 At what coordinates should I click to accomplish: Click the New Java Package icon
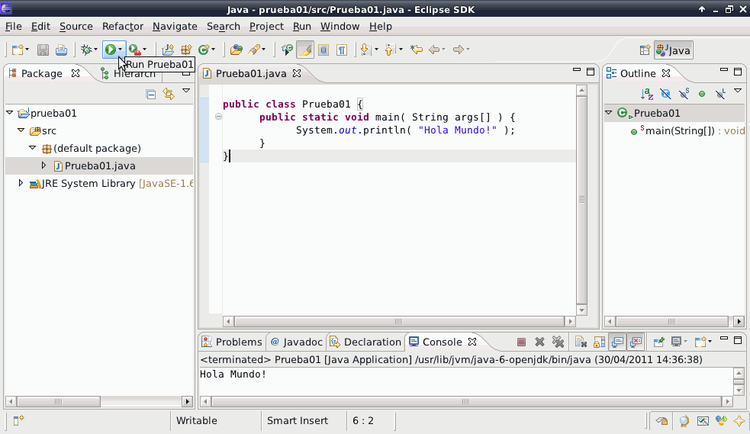tap(186, 50)
